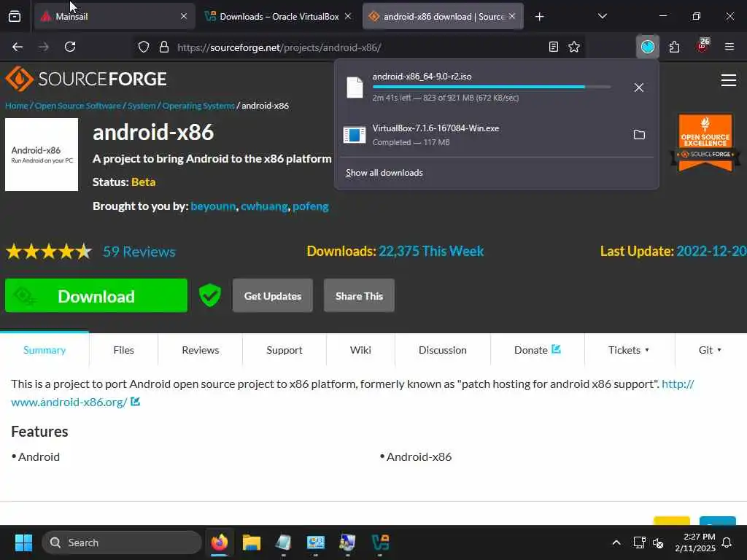
Task: Click the Get Updates button
Action: click(x=273, y=296)
